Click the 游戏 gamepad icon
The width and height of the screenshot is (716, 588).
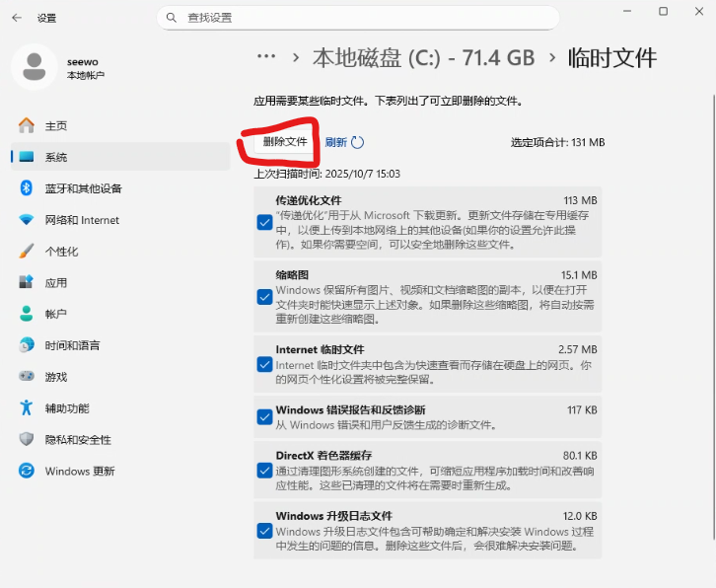[x=27, y=376]
